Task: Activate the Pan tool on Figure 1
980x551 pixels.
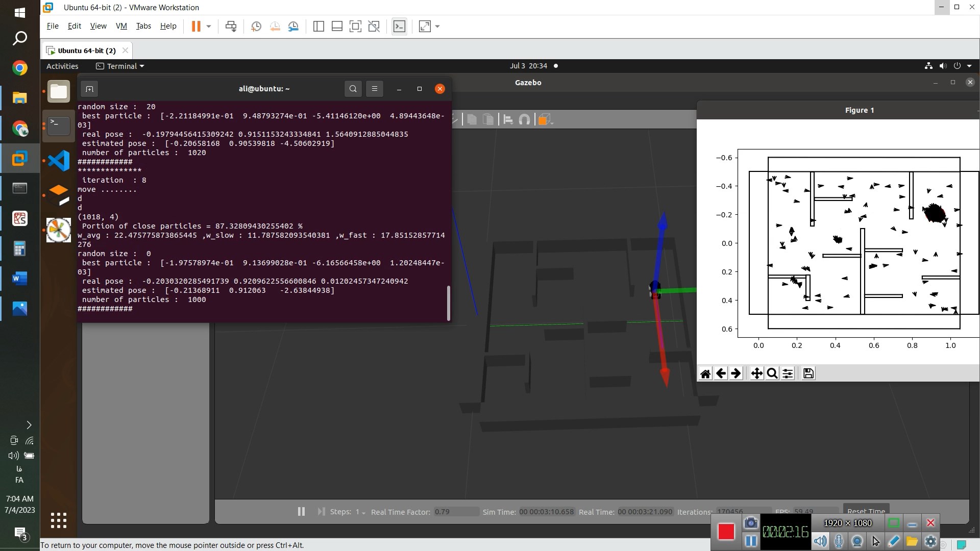Action: pos(757,373)
